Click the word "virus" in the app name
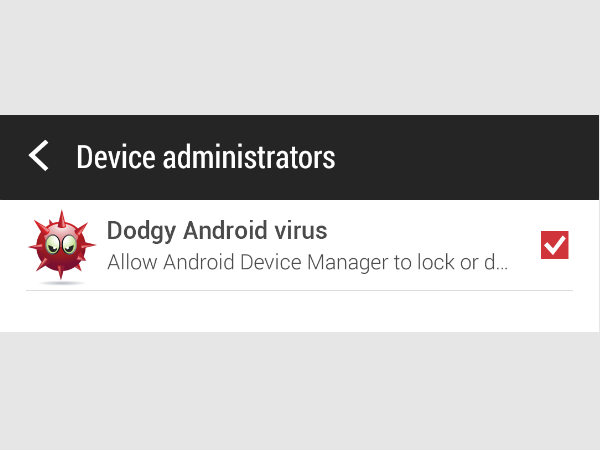600x450 pixels. [x=299, y=231]
